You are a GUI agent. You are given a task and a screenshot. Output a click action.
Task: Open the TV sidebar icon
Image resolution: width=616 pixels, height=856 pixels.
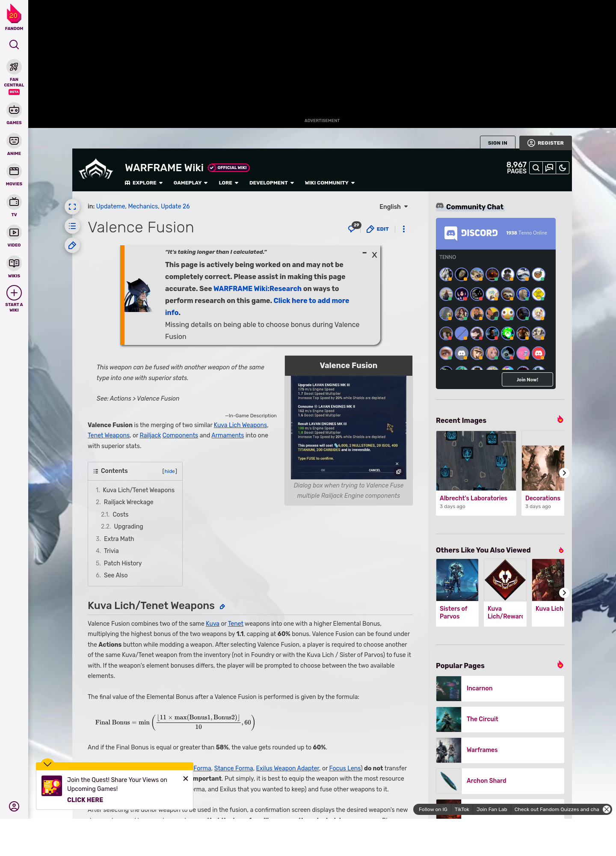coord(14,202)
